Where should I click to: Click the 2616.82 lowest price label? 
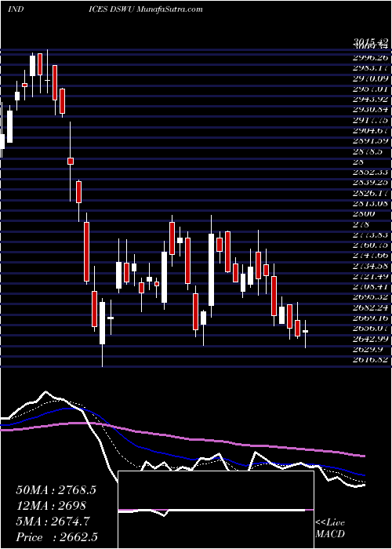pyautogui.click(x=370, y=360)
